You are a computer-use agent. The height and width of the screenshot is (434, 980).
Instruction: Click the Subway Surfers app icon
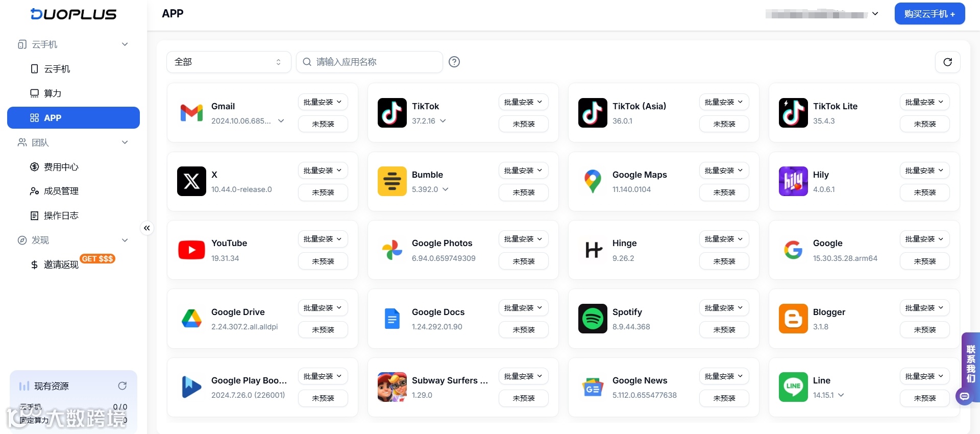[392, 387]
